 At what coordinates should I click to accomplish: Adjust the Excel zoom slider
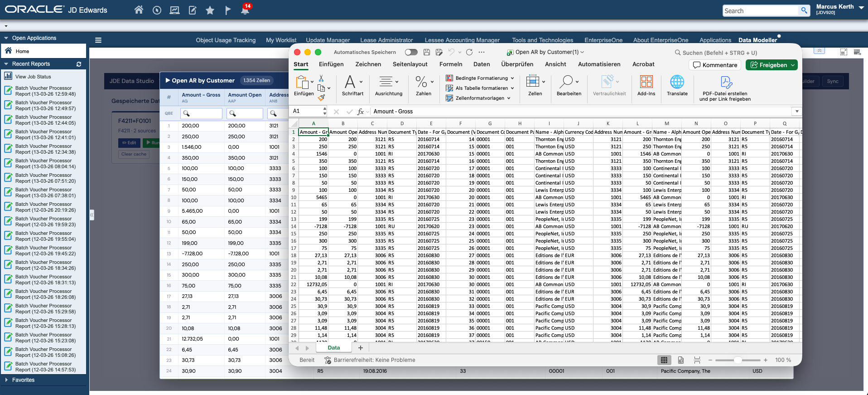[x=738, y=360]
